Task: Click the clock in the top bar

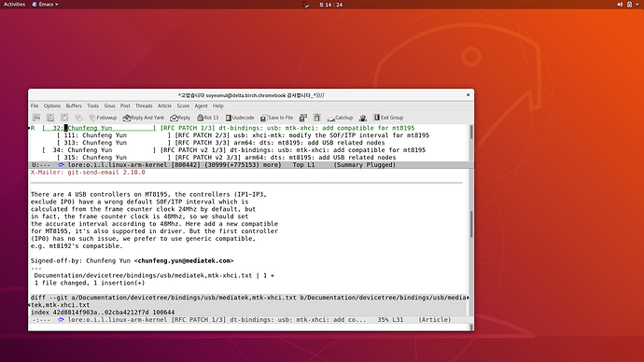Action: click(330, 5)
